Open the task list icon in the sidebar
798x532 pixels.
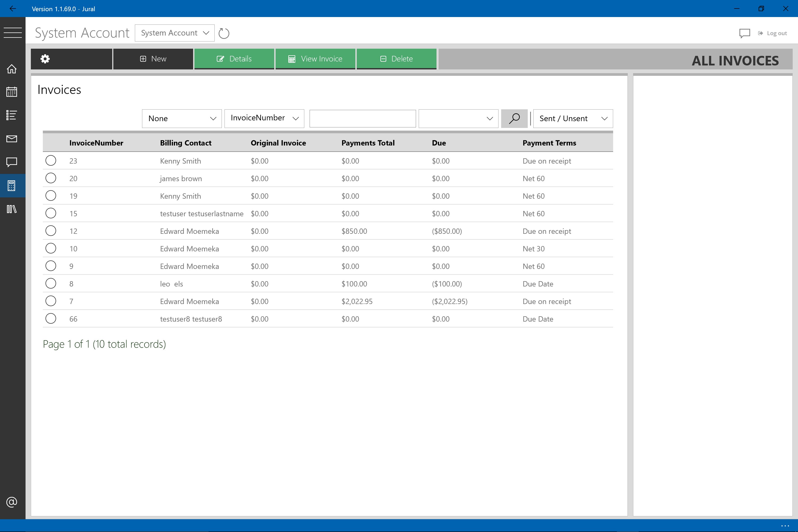[x=12, y=115]
